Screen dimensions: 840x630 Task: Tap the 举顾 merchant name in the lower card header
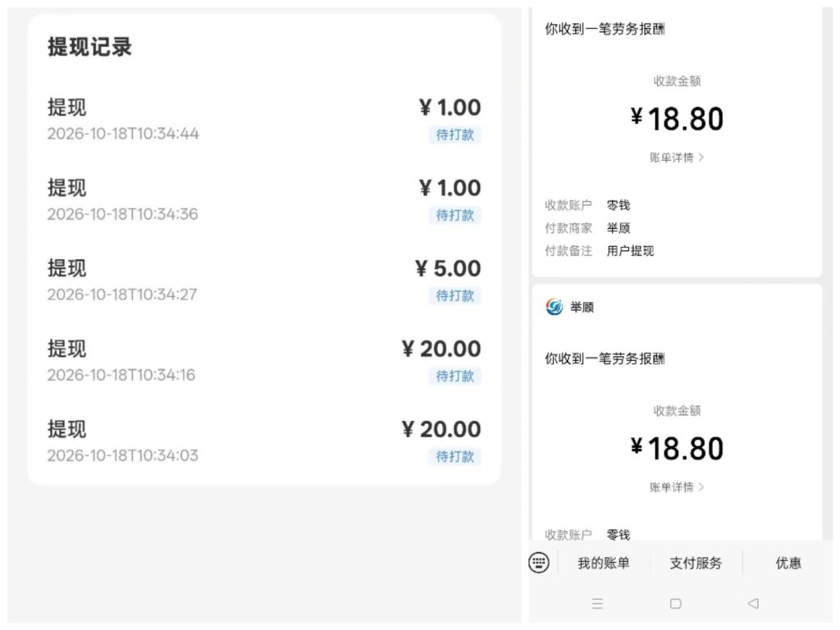click(582, 308)
